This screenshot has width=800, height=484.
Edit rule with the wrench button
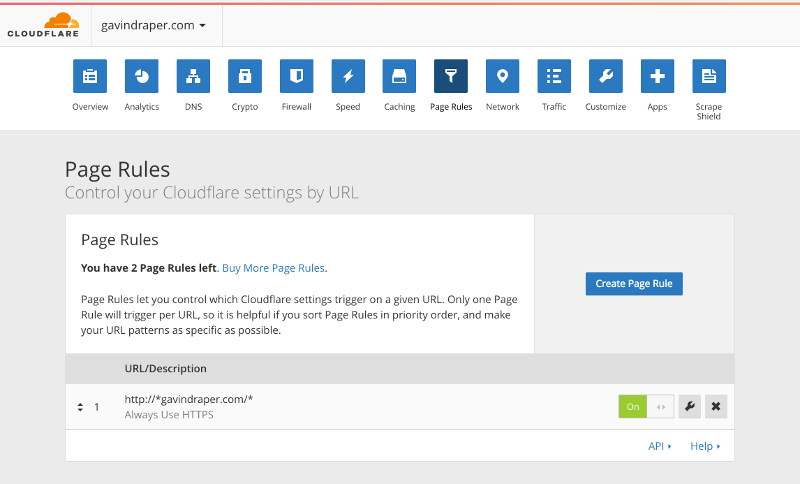[x=689, y=406]
